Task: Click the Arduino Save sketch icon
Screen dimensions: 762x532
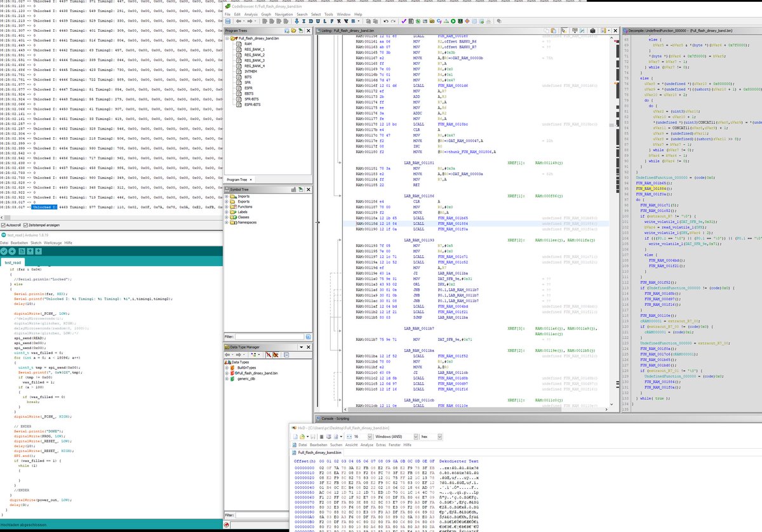Action: point(38,251)
